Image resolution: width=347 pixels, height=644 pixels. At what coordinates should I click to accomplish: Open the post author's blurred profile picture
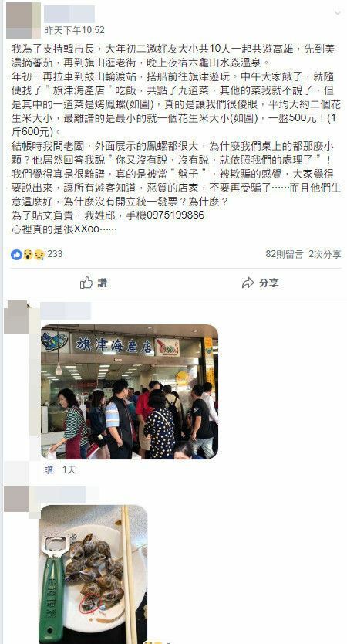coord(23,20)
